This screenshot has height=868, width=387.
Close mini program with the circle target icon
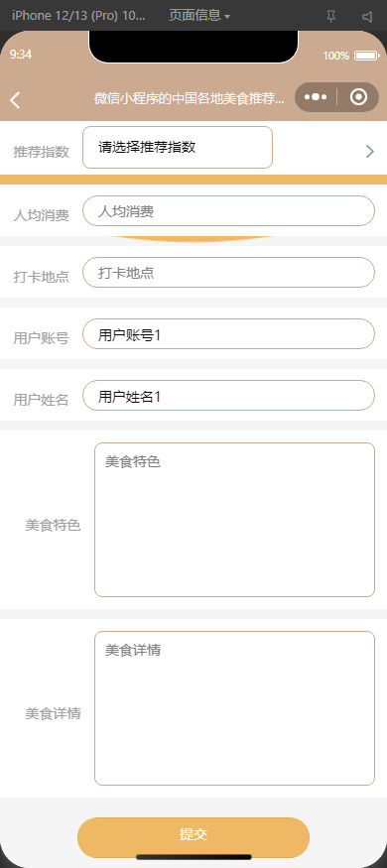(359, 97)
